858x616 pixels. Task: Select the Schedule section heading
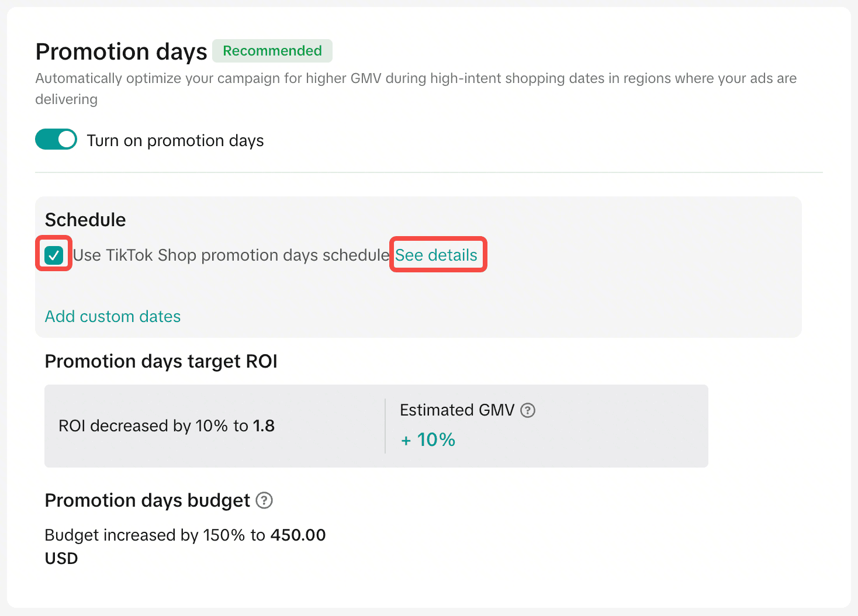pos(85,220)
